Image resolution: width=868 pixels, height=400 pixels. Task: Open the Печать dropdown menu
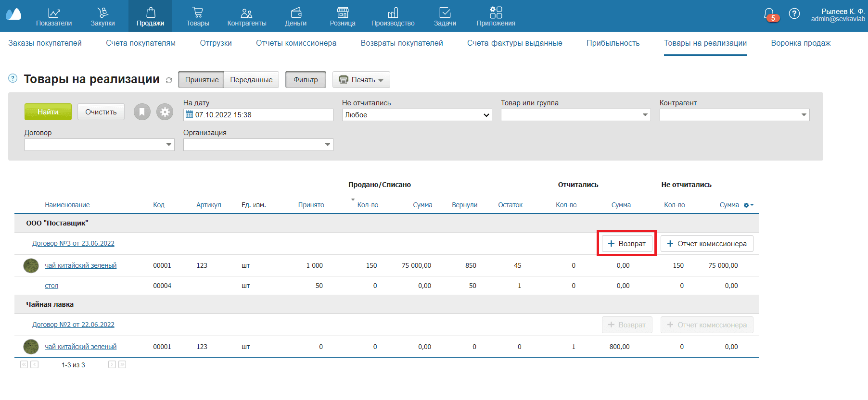pyautogui.click(x=361, y=80)
